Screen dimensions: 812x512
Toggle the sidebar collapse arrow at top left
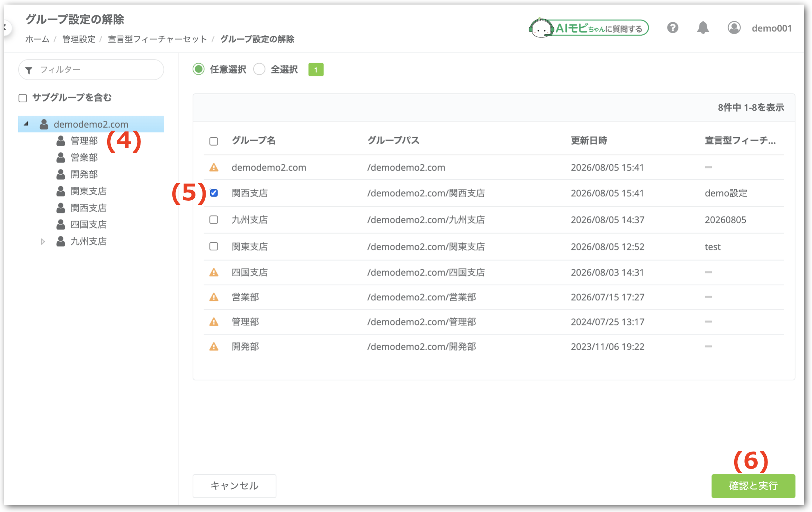click(6, 27)
